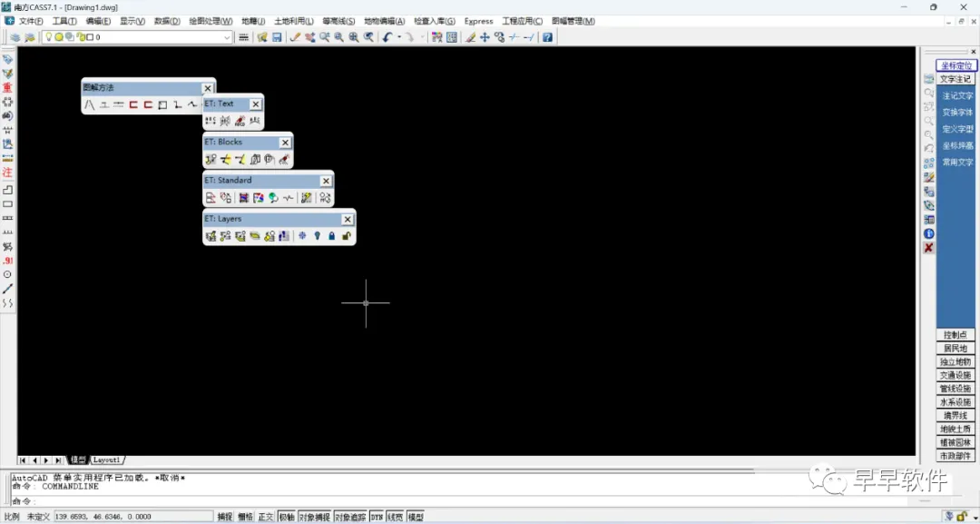The height and width of the screenshot is (524, 980).
Task: Toggle 栅格 grid display in status bar
Action: point(246,517)
